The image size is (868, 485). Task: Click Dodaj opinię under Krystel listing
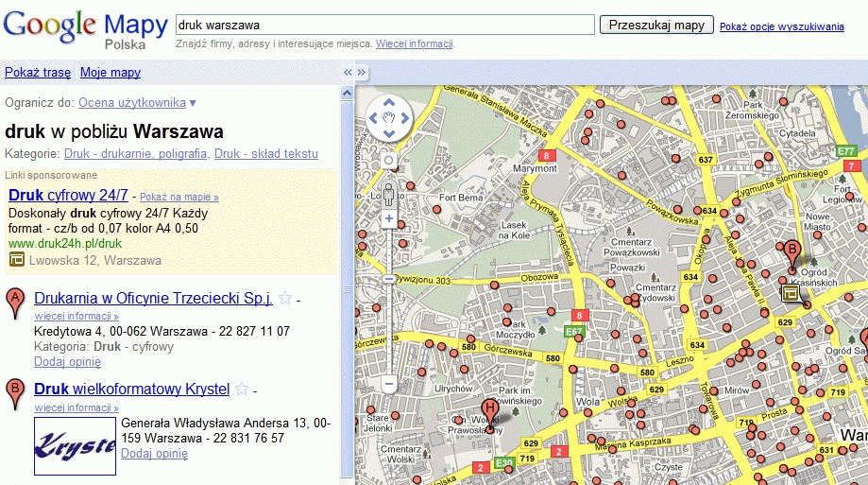coord(155,454)
